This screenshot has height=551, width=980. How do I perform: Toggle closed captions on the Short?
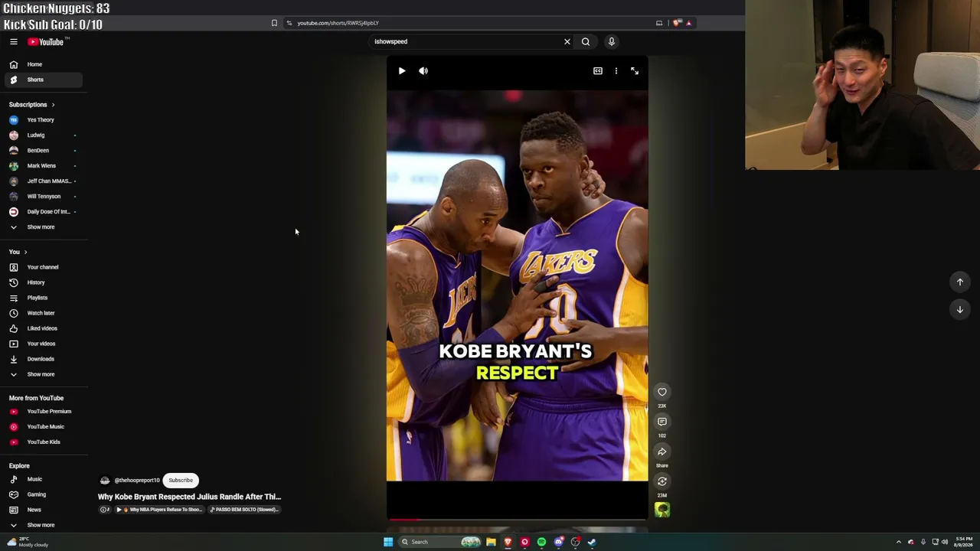(x=598, y=71)
